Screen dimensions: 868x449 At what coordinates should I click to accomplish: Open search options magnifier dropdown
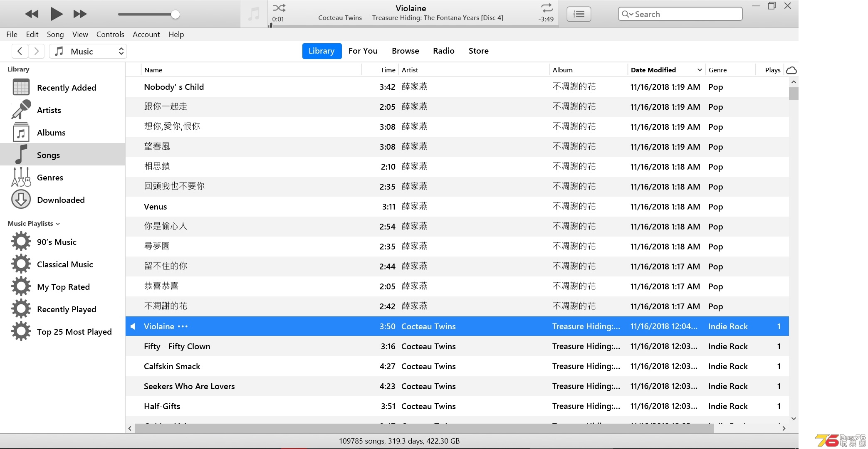(x=627, y=14)
